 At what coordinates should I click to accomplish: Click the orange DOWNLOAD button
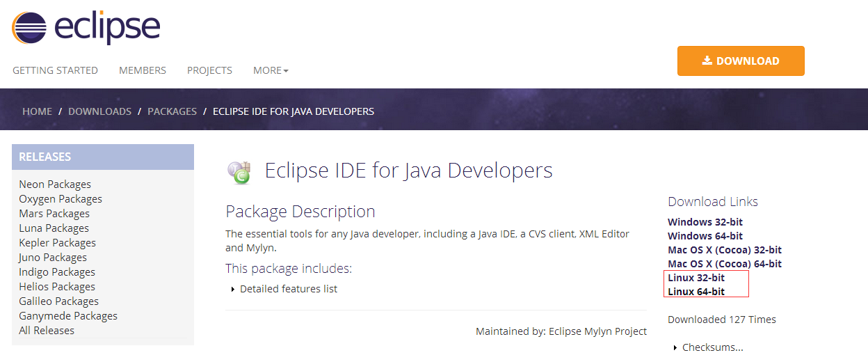click(741, 61)
